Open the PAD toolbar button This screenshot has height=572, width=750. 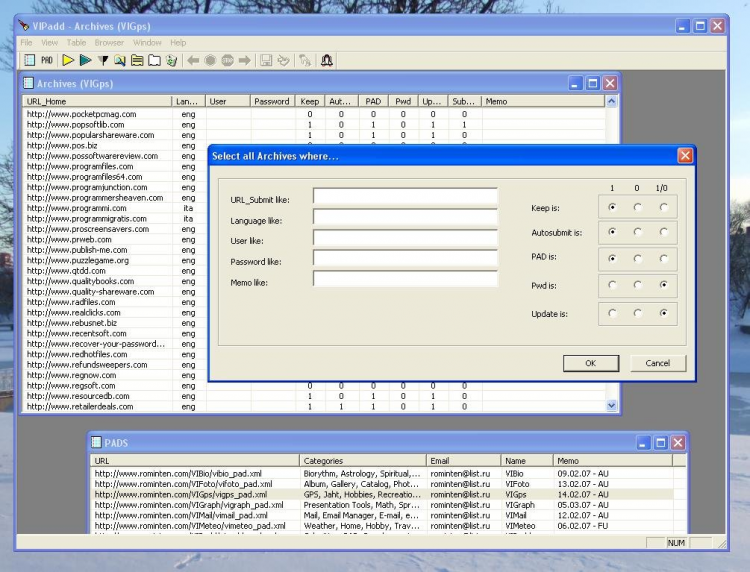coord(47,60)
